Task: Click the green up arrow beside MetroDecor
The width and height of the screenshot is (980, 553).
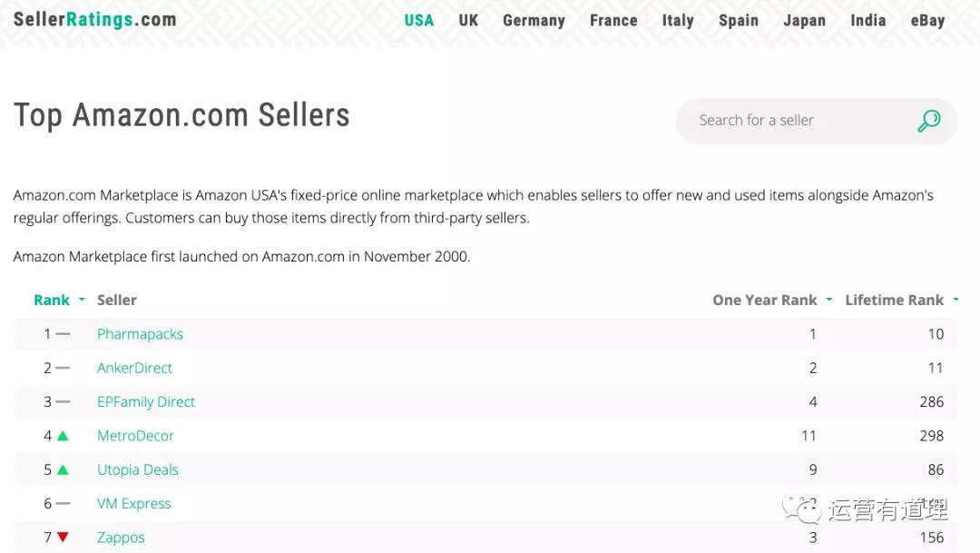Action: point(63,436)
